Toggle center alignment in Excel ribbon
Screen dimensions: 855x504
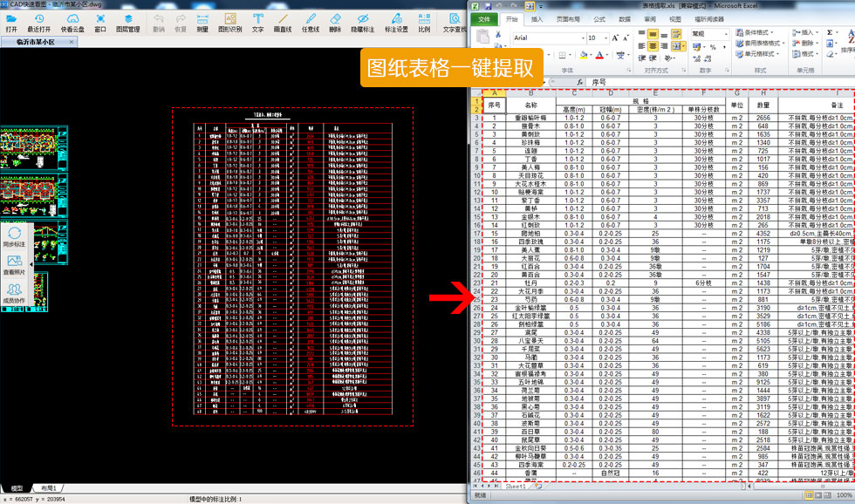pyautogui.click(x=653, y=46)
